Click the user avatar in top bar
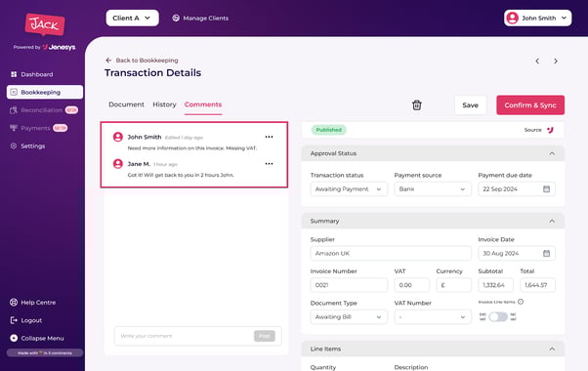Viewport: 588px width, 371px height. tap(512, 18)
